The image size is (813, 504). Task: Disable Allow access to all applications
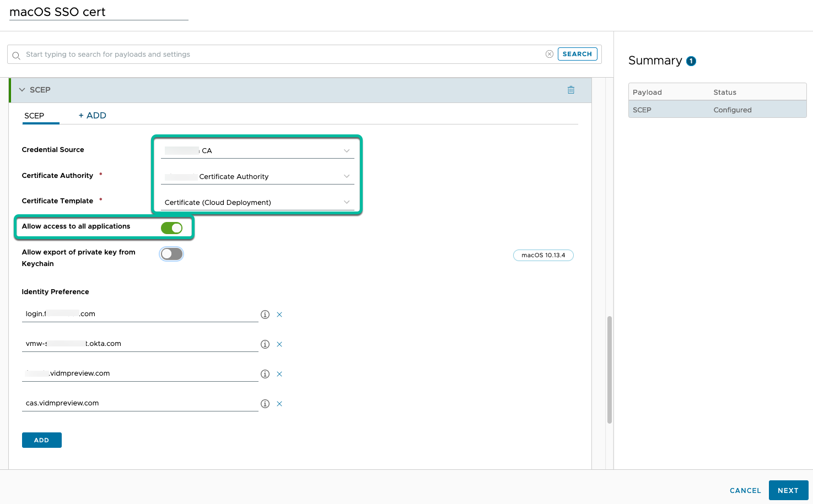click(x=171, y=228)
